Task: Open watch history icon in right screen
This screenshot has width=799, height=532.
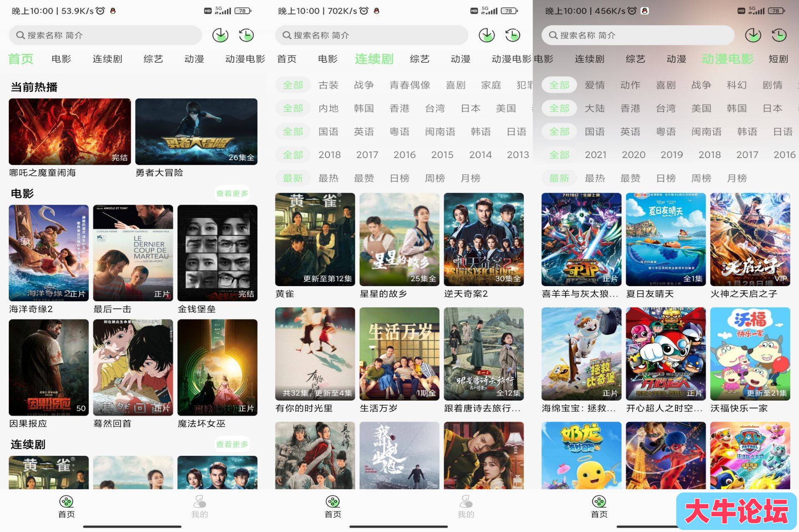Action: pyautogui.click(x=779, y=35)
